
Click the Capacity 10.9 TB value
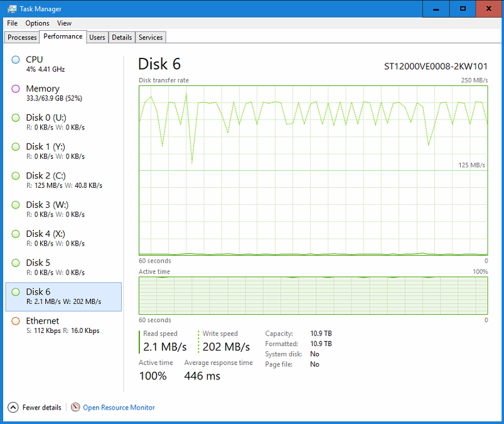tap(321, 334)
